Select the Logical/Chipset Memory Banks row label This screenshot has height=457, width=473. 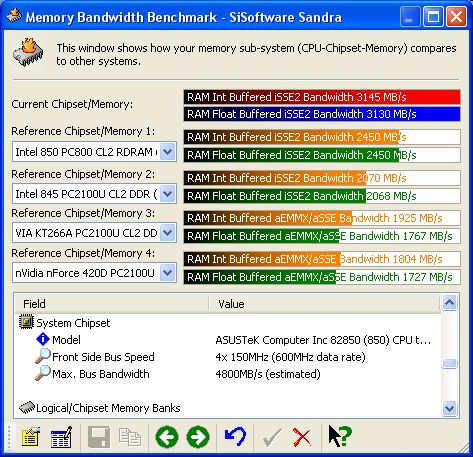coord(108,408)
